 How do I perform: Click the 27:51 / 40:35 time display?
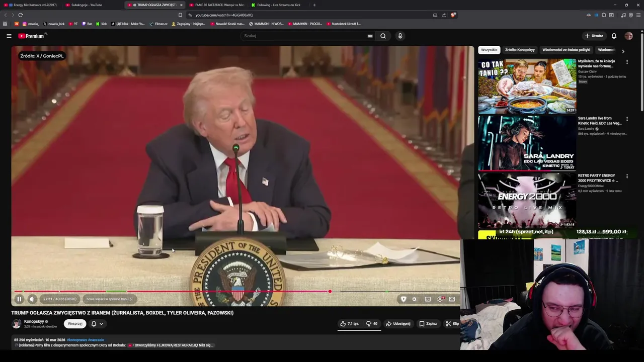pyautogui.click(x=60, y=299)
